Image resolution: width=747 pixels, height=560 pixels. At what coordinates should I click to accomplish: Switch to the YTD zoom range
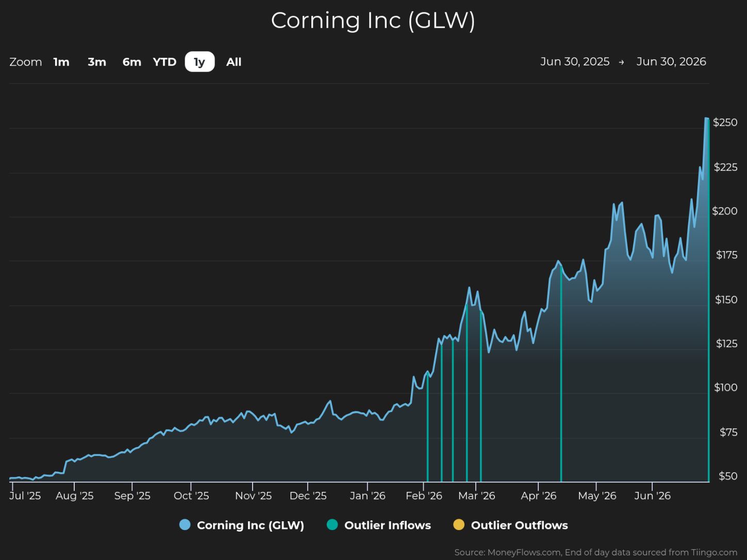(x=164, y=62)
